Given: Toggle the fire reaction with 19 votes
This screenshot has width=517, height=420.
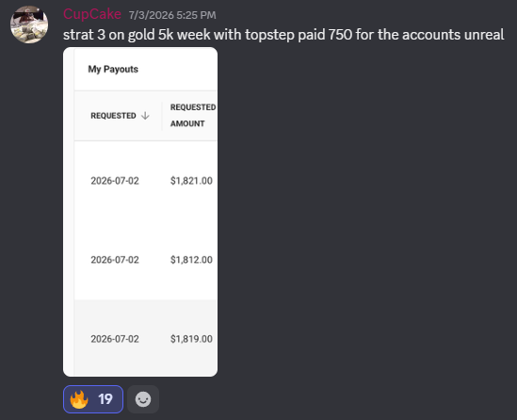Looking at the screenshot, I should tap(93, 399).
